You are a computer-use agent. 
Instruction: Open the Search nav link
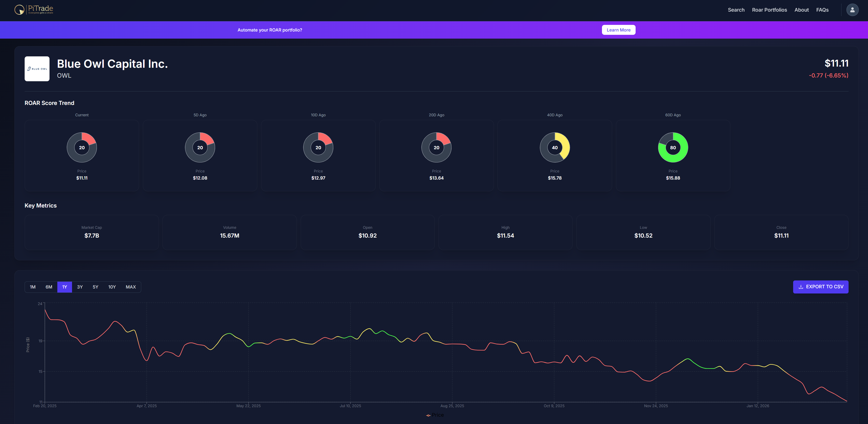pyautogui.click(x=736, y=10)
